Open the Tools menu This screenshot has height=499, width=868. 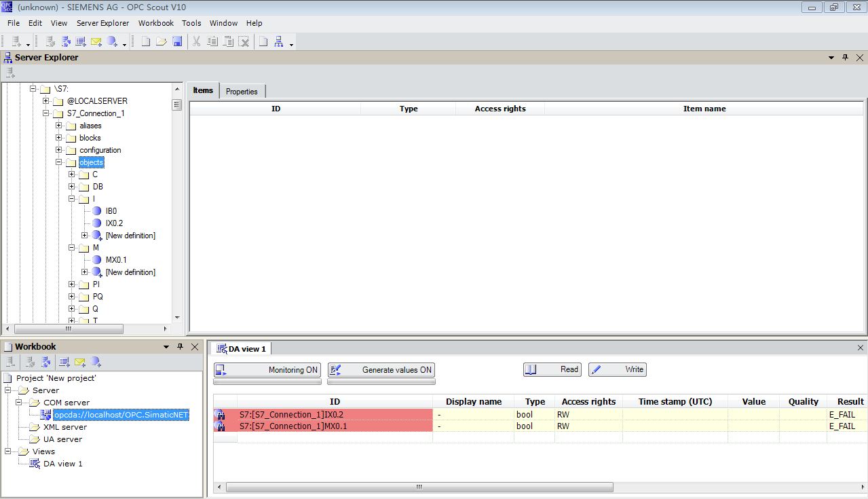191,23
